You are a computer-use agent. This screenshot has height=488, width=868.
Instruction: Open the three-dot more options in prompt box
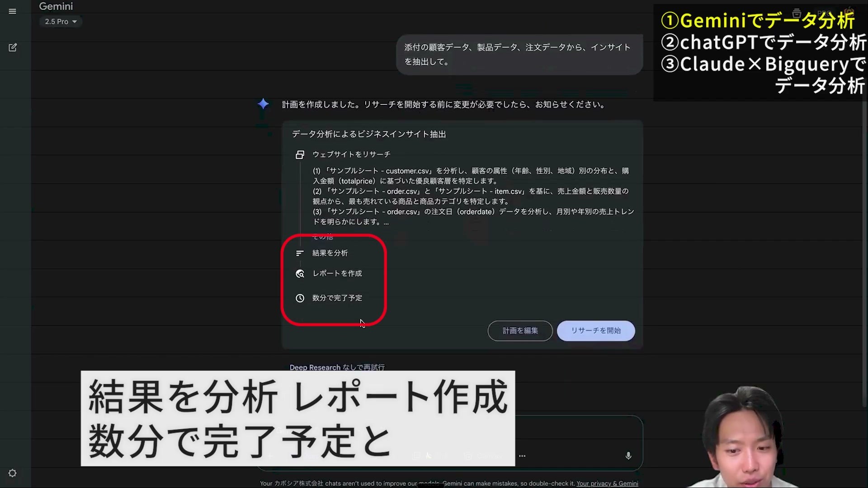tap(522, 456)
